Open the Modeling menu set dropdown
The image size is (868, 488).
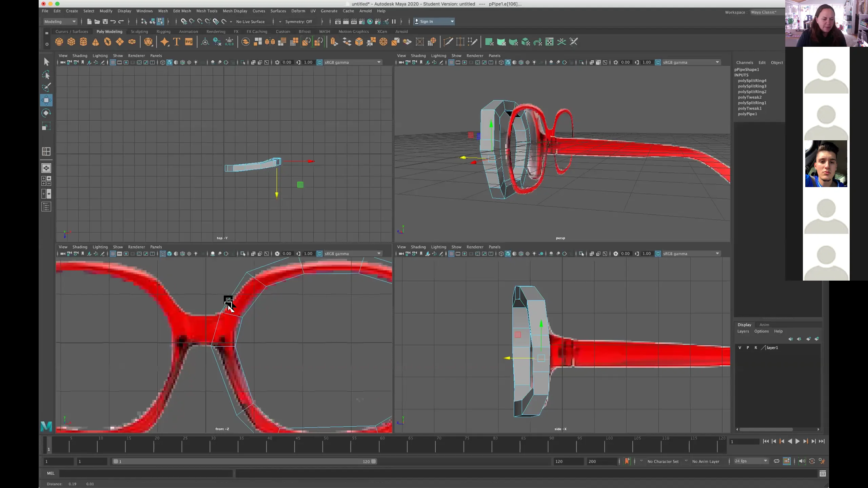pyautogui.click(x=60, y=21)
